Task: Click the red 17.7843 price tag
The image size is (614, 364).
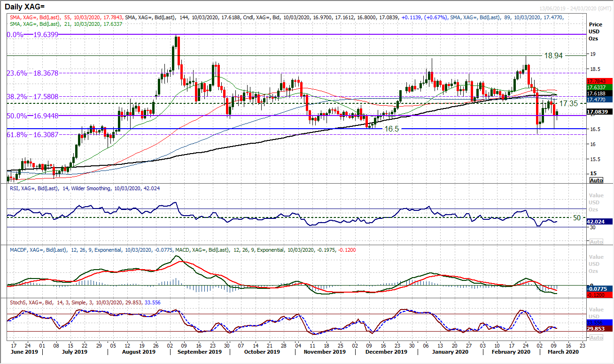Action: pos(598,81)
